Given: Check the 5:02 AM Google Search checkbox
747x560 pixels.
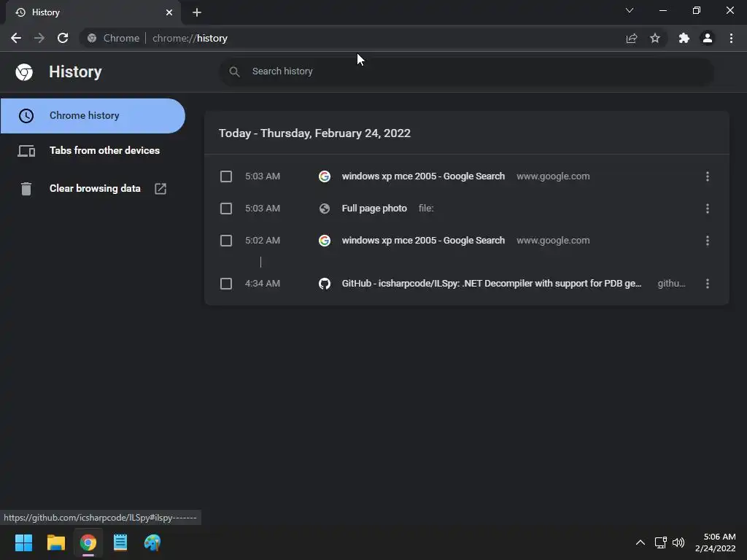Looking at the screenshot, I should [226, 241].
